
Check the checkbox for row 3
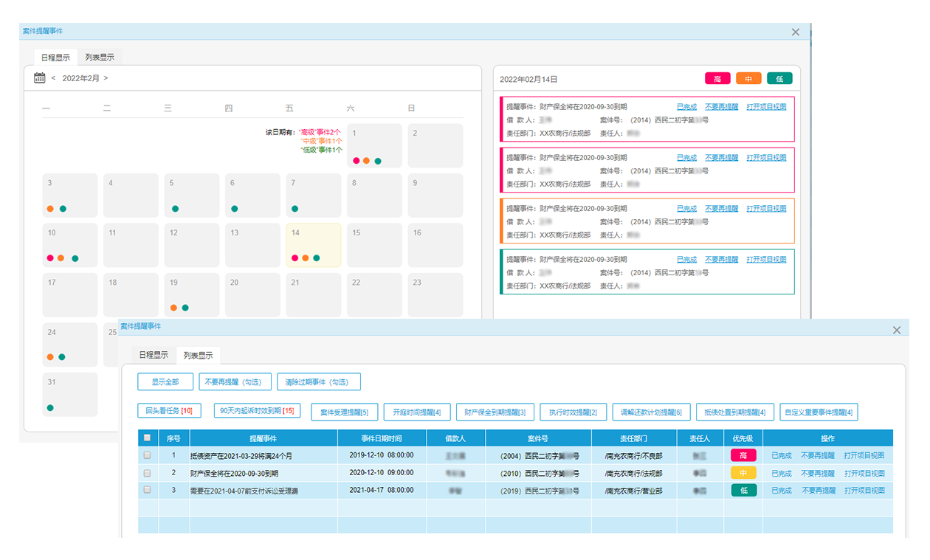coord(147,490)
